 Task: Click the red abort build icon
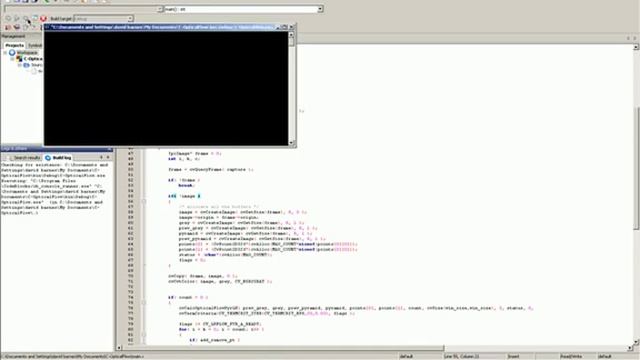43,18
